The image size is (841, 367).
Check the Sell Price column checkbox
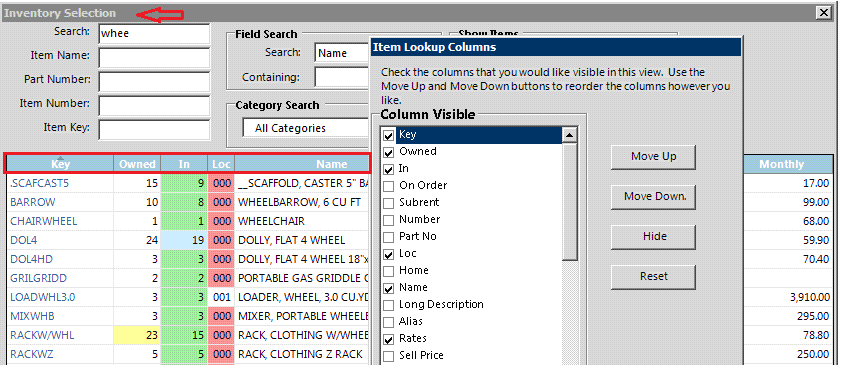[x=389, y=356]
